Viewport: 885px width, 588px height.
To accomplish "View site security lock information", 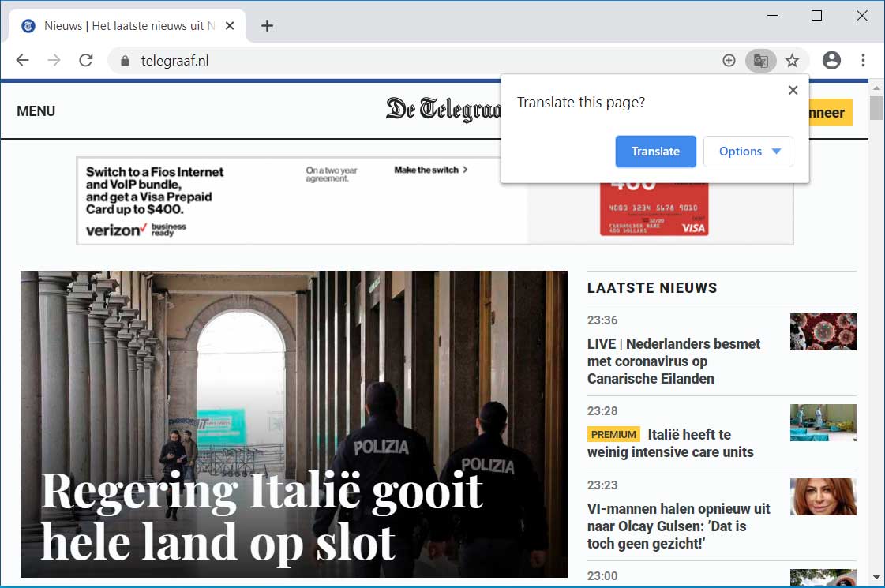I will (x=124, y=61).
